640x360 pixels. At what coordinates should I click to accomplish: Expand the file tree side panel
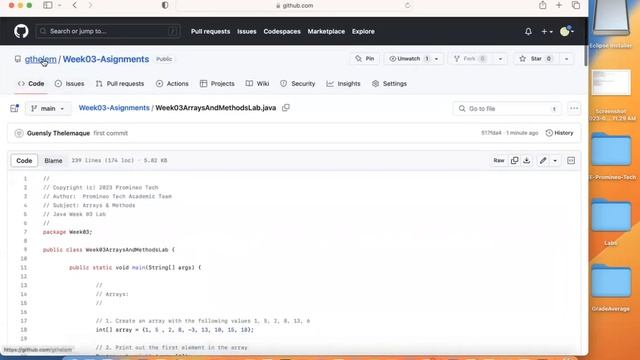pyautogui.click(x=14, y=108)
